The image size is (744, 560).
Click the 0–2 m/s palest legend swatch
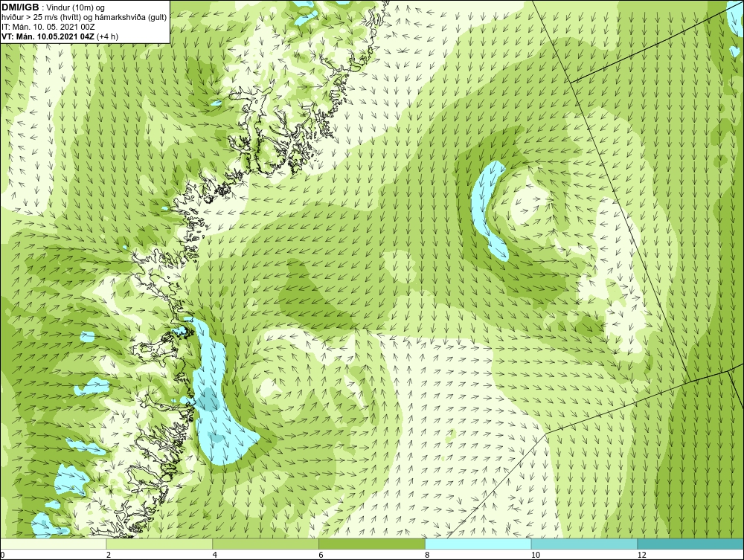(x=53, y=544)
